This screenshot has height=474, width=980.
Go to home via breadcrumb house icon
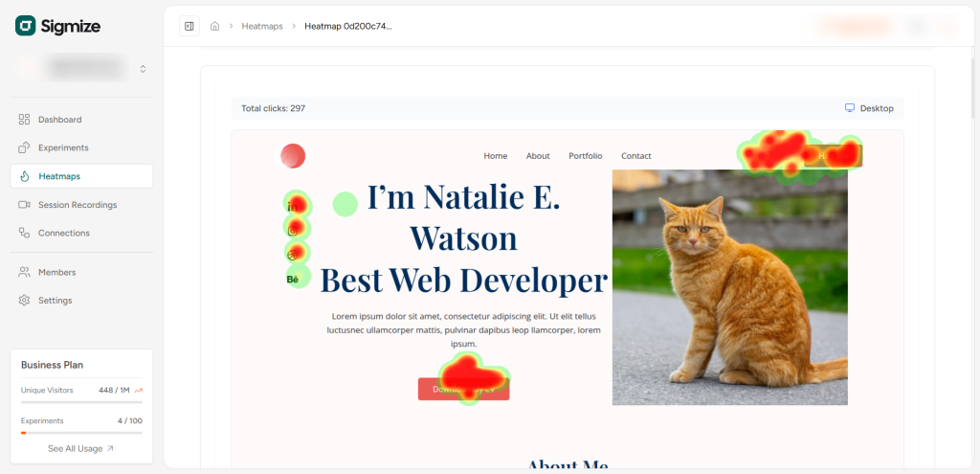[x=215, y=26]
